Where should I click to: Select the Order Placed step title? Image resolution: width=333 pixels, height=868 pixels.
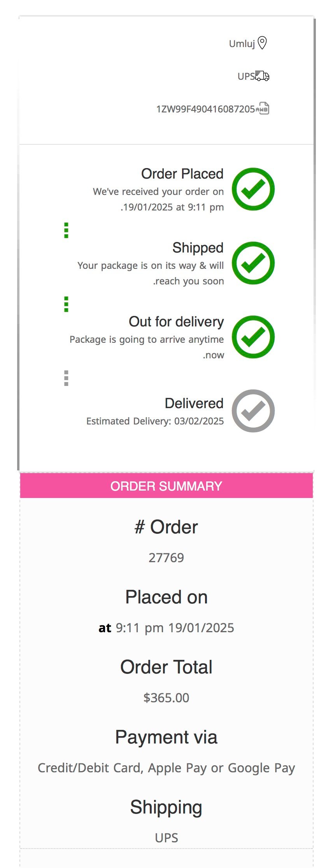point(182,174)
